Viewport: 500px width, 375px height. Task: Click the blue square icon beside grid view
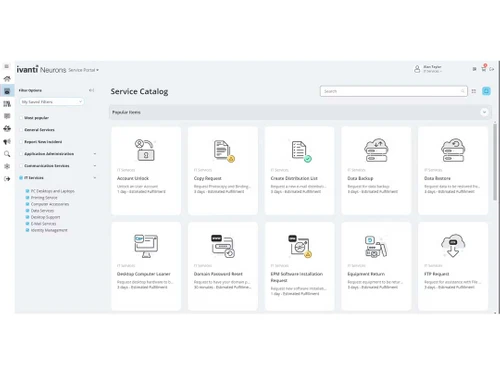[x=486, y=91]
